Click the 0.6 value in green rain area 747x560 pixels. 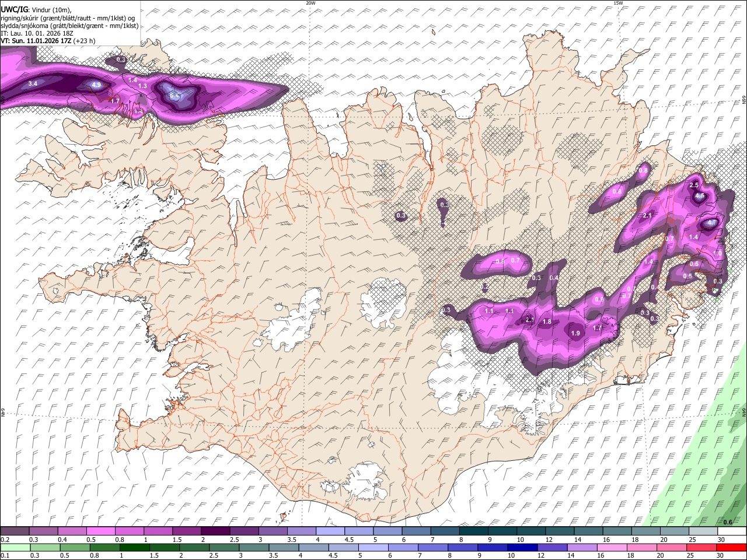728,522
